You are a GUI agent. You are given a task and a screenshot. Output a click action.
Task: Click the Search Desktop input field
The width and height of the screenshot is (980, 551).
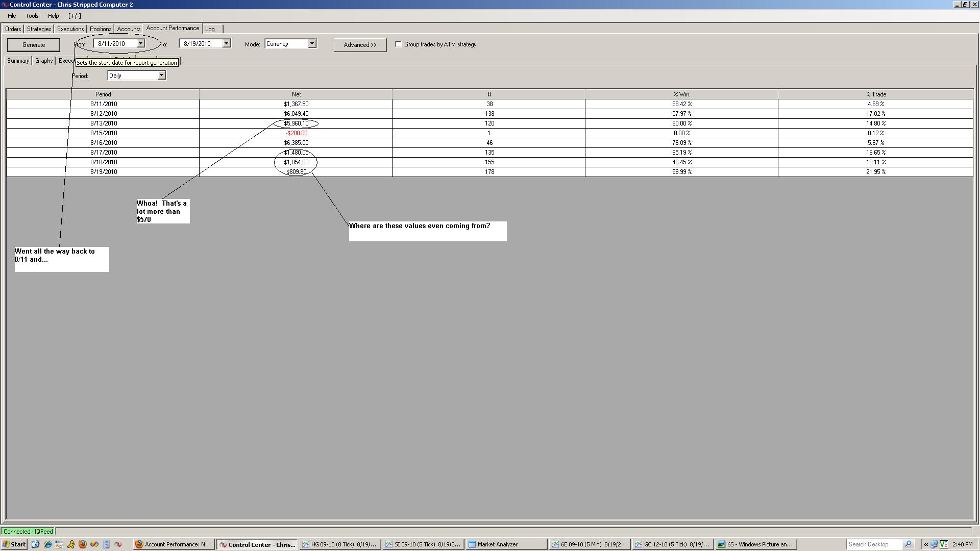(x=873, y=544)
